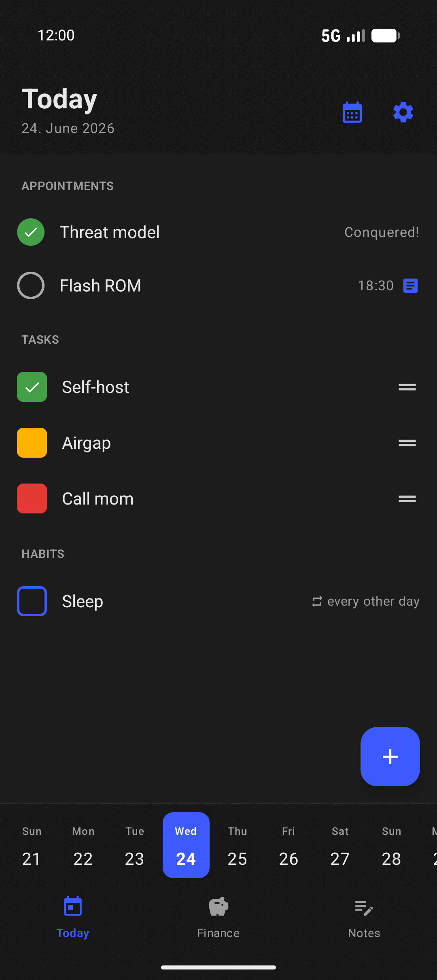Uncheck the Self-host task
Image resolution: width=437 pixels, height=980 pixels.
pyautogui.click(x=32, y=387)
